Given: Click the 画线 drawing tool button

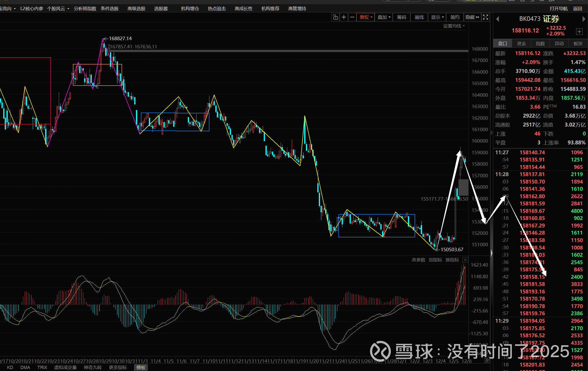Looking at the screenshot, I should tap(419, 17).
